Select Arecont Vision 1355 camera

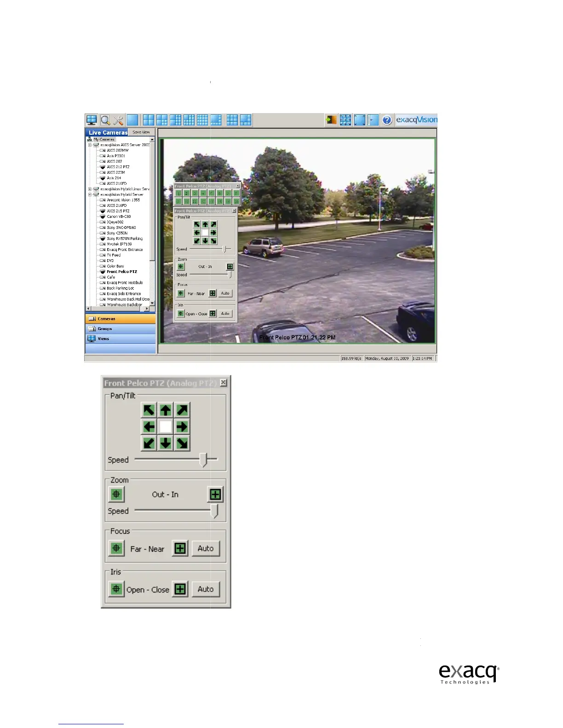tap(123, 200)
